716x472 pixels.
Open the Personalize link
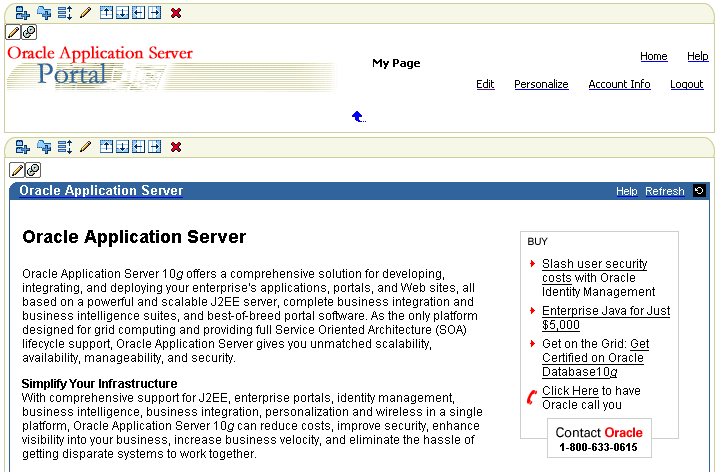[541, 84]
